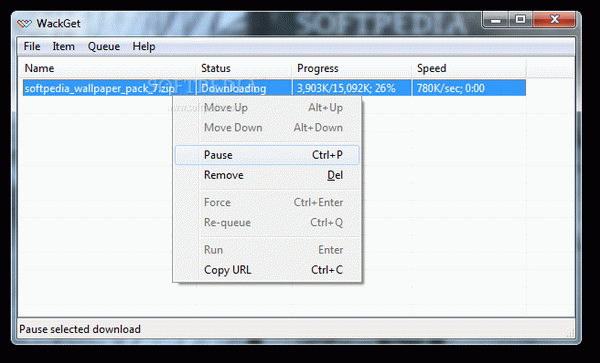
Task: Click the WackGet title bar icon
Action: click(x=24, y=24)
